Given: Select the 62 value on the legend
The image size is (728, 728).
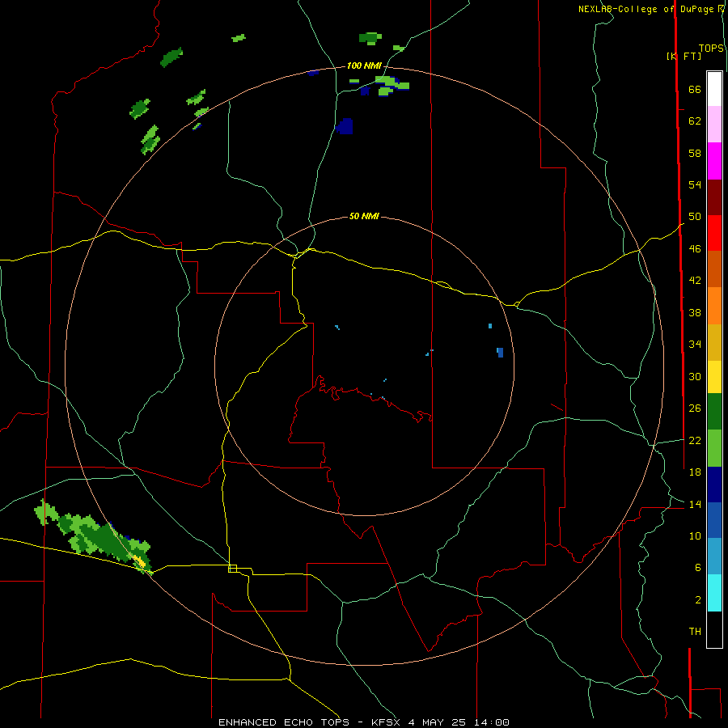Looking at the screenshot, I should [695, 121].
